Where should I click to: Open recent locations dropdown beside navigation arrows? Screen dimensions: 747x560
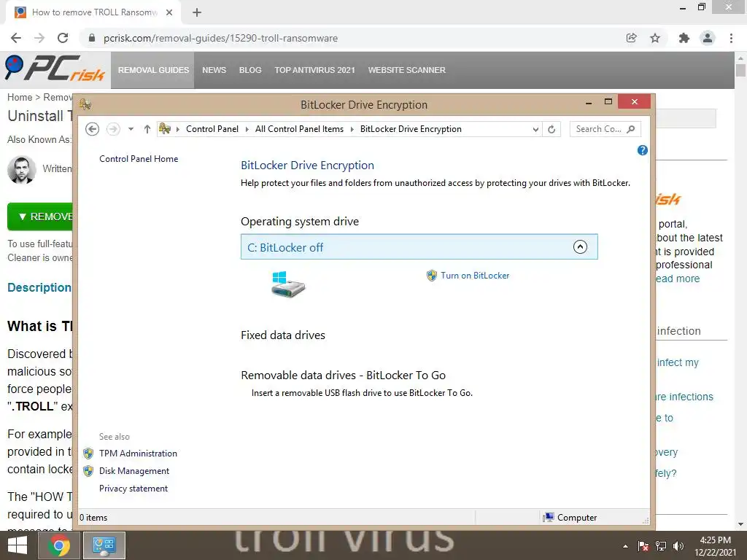131,129
